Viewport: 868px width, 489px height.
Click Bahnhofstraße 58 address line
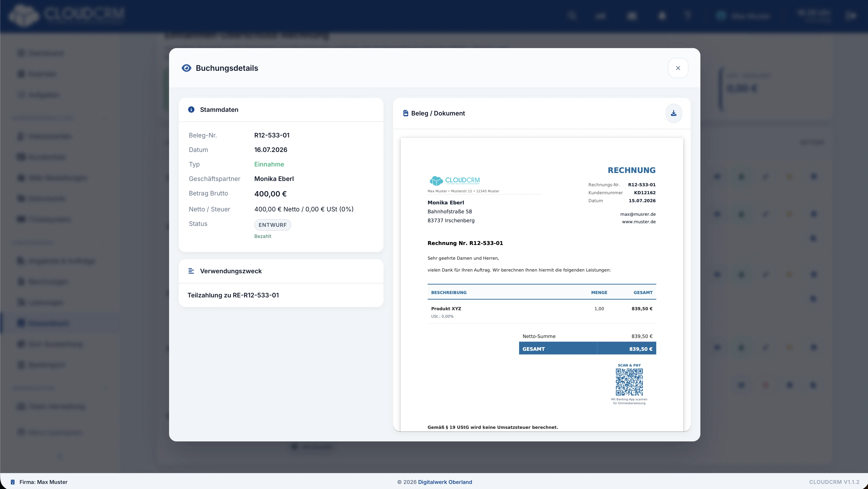[x=449, y=212]
